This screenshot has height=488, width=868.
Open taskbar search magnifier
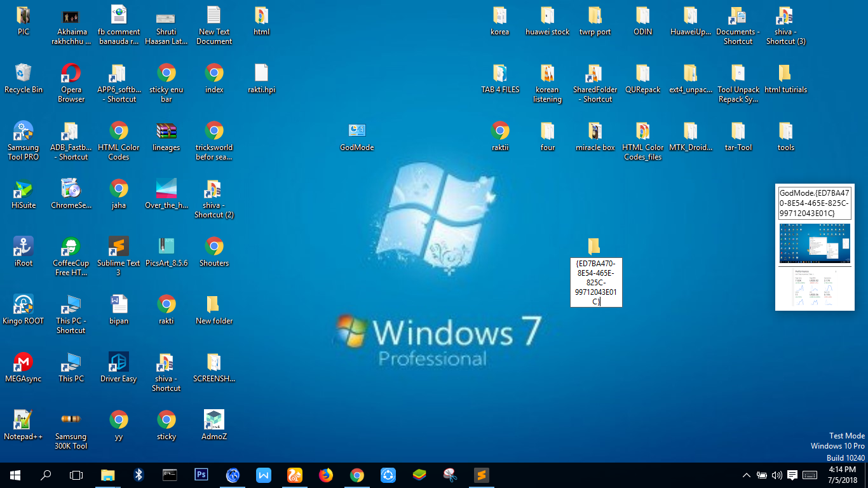coord(46,475)
